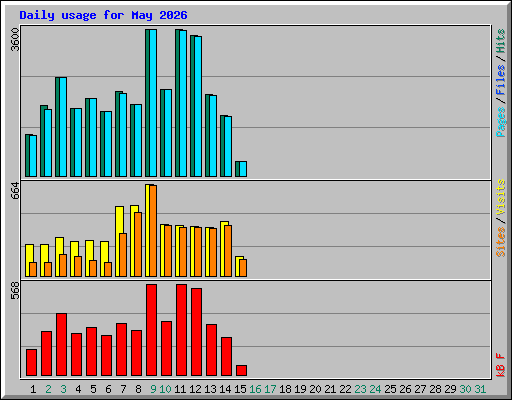Click the orange sites bar for day 15
512x400 pixels.
(x=243, y=268)
